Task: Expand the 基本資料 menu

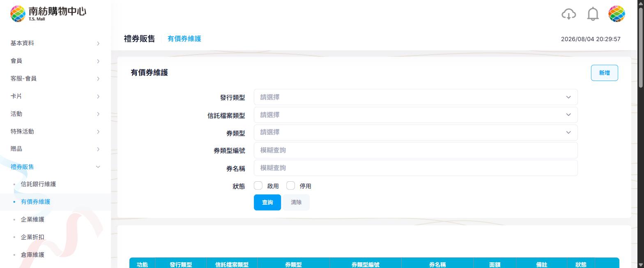Action: pyautogui.click(x=55, y=43)
